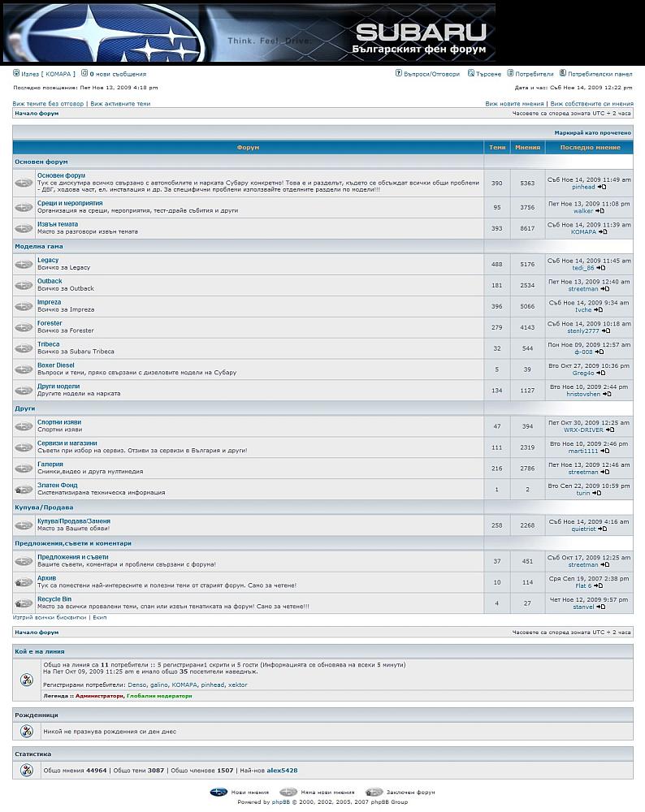This screenshot has width=645, height=812.
Task: Open latest post arrow icon next to walker
Action: click(600, 211)
